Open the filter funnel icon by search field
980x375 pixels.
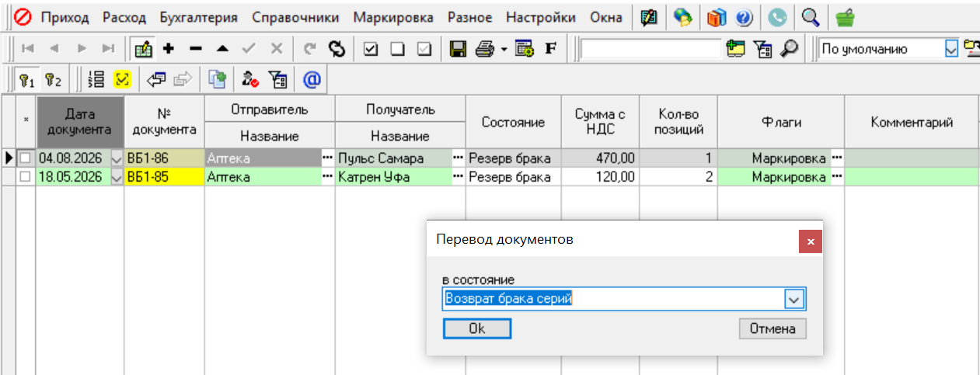[x=762, y=48]
